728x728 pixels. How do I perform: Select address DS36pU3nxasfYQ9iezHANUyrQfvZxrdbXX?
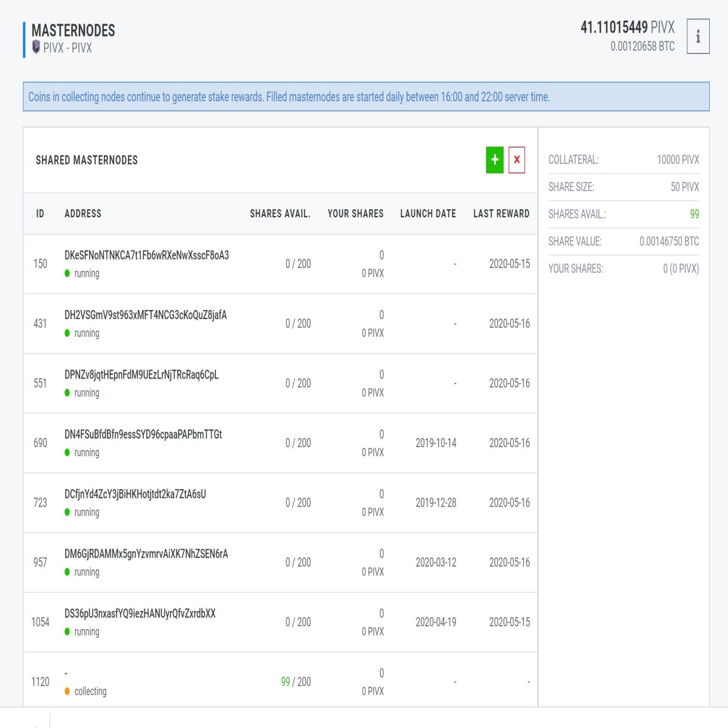(140, 613)
